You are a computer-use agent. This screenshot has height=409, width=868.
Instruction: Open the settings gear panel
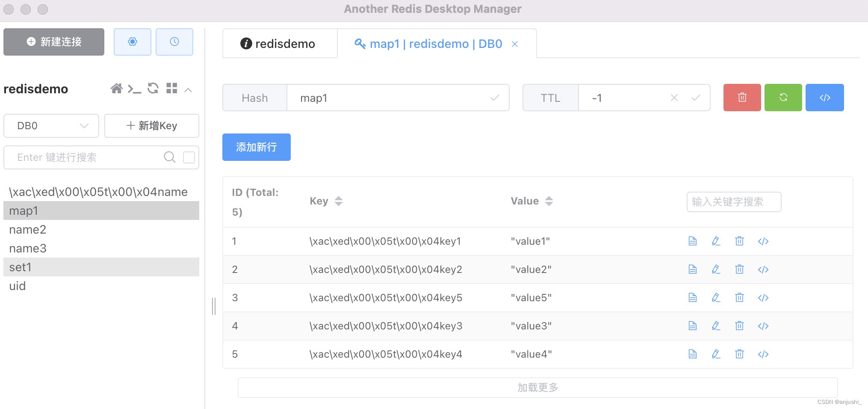[132, 41]
